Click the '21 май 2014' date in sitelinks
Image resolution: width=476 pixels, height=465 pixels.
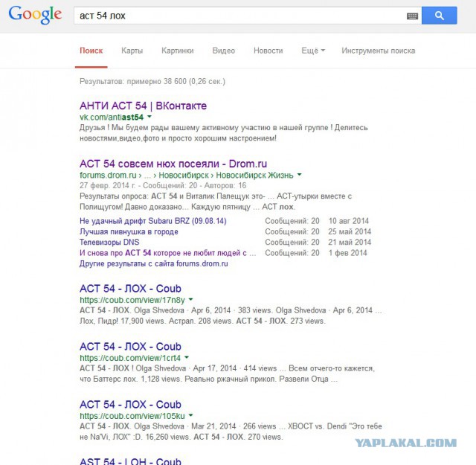pos(350,242)
